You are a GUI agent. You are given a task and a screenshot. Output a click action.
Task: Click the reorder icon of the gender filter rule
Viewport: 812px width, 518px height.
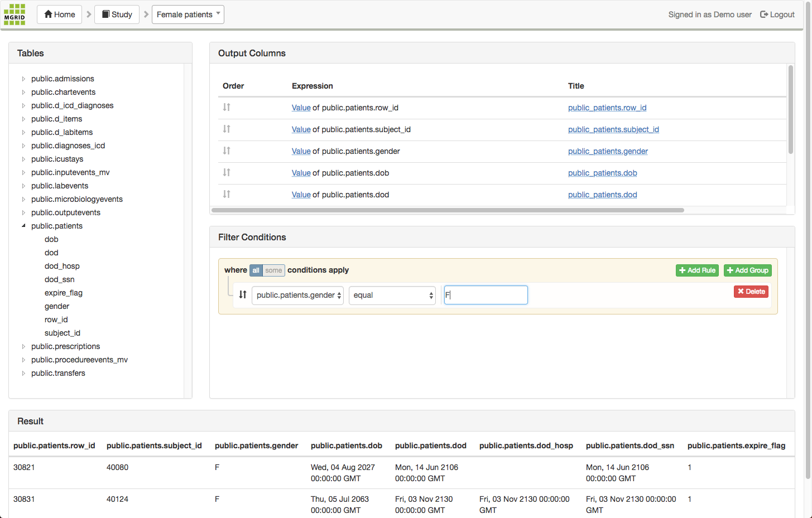(x=243, y=294)
